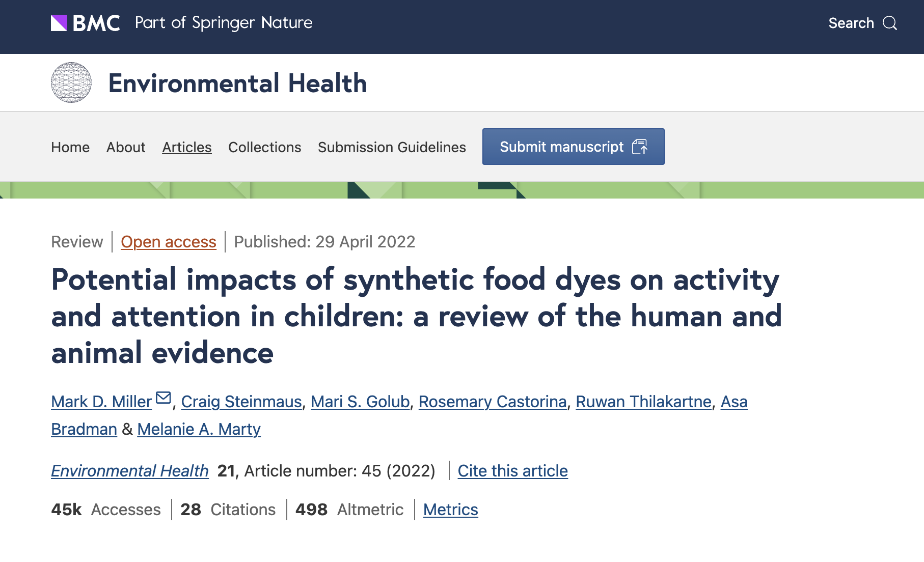Screen dimensions: 924x562
Task: Follow the Open access link
Action: [169, 242]
